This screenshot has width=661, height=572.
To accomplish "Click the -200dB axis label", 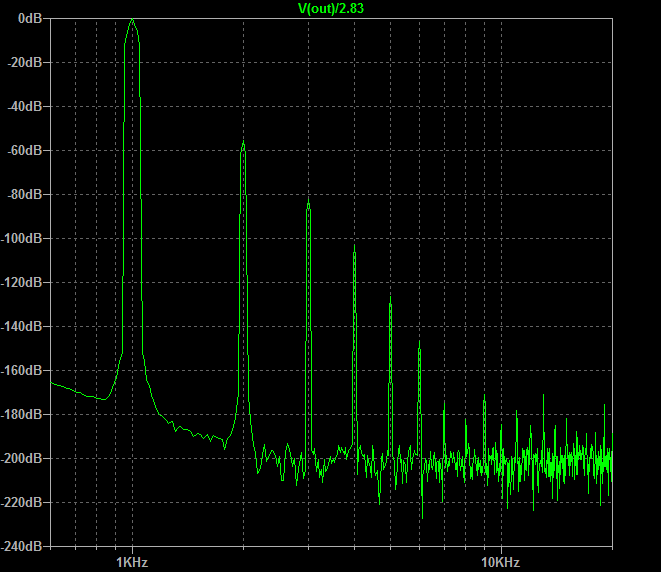I will click(x=21, y=458).
